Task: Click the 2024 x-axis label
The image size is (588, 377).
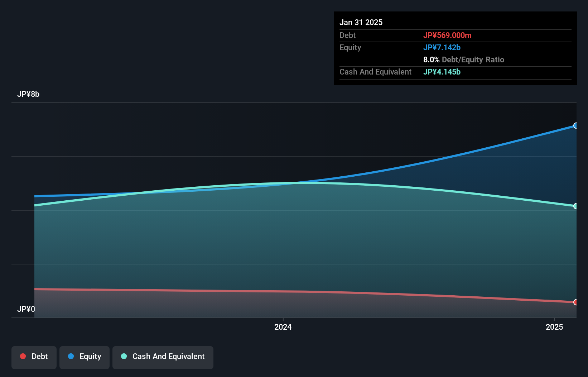Action: [283, 327]
